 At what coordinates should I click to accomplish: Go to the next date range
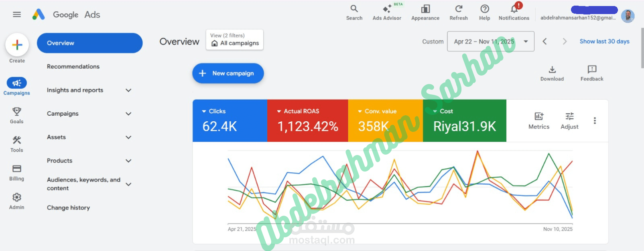(x=565, y=41)
